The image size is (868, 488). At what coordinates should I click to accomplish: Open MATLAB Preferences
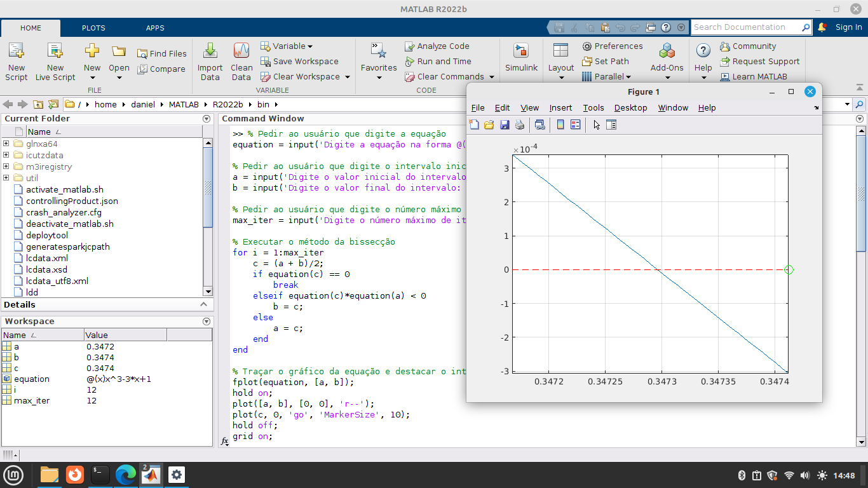point(613,46)
